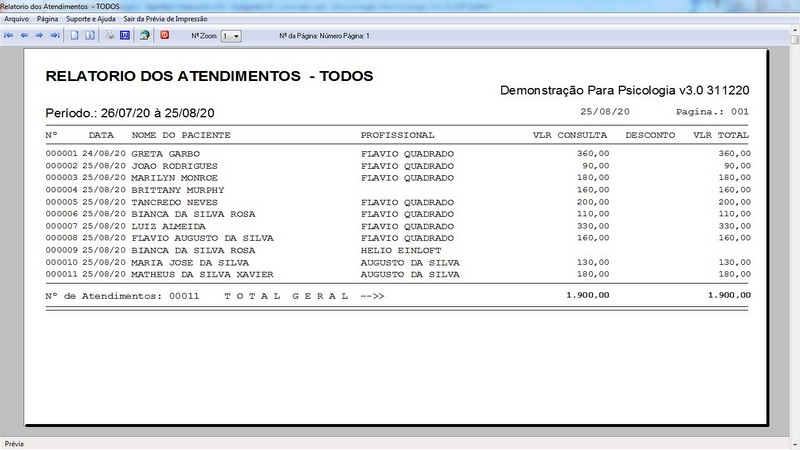Go to the first page using toolbar arrow
Screen dimensions: 800x450
9,36
